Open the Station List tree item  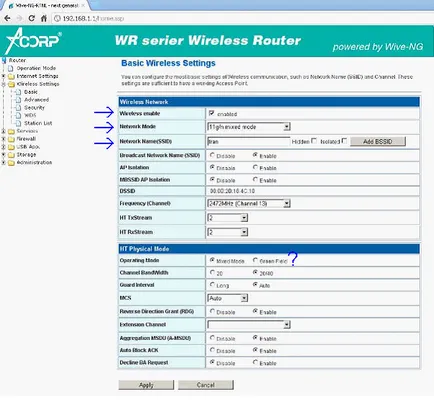[x=38, y=123]
